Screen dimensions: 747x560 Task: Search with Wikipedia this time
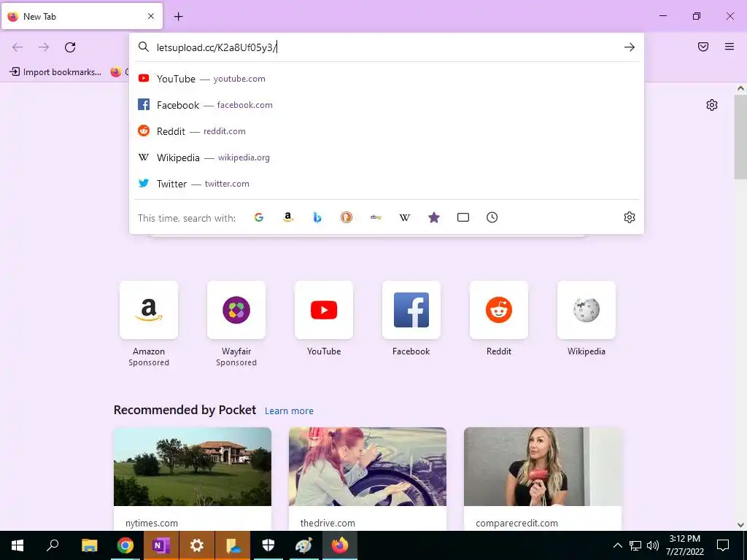[405, 217]
